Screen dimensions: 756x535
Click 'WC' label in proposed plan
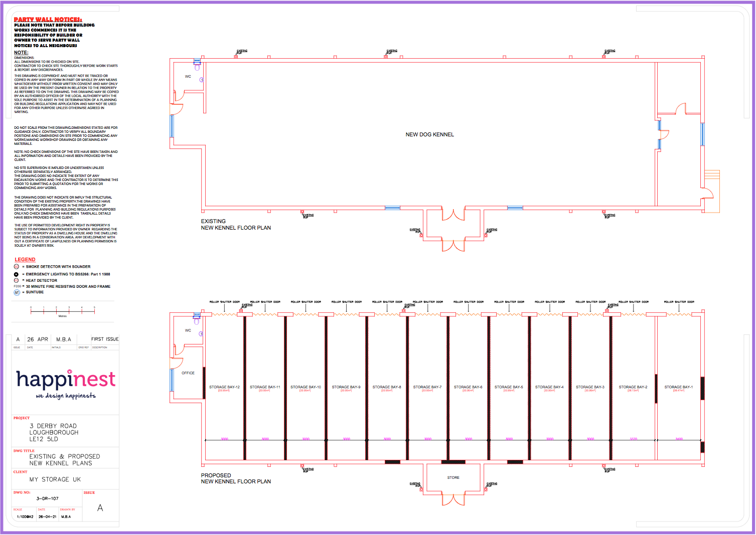pos(188,330)
